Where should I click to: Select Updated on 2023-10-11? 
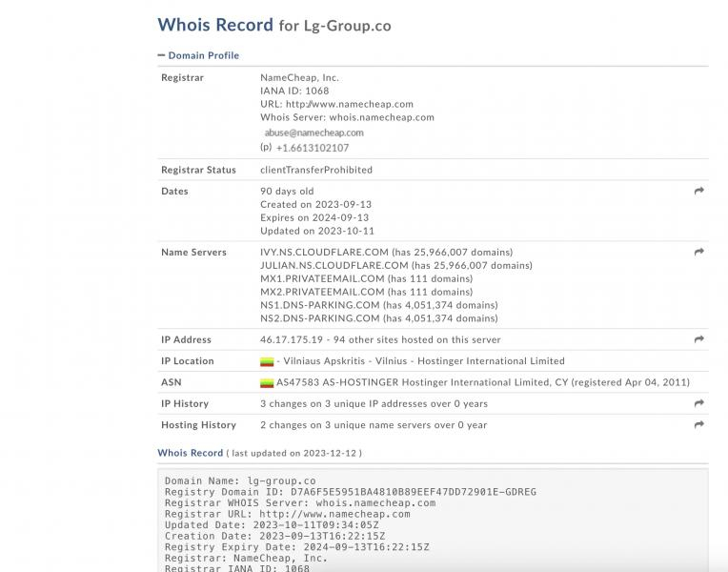(317, 231)
